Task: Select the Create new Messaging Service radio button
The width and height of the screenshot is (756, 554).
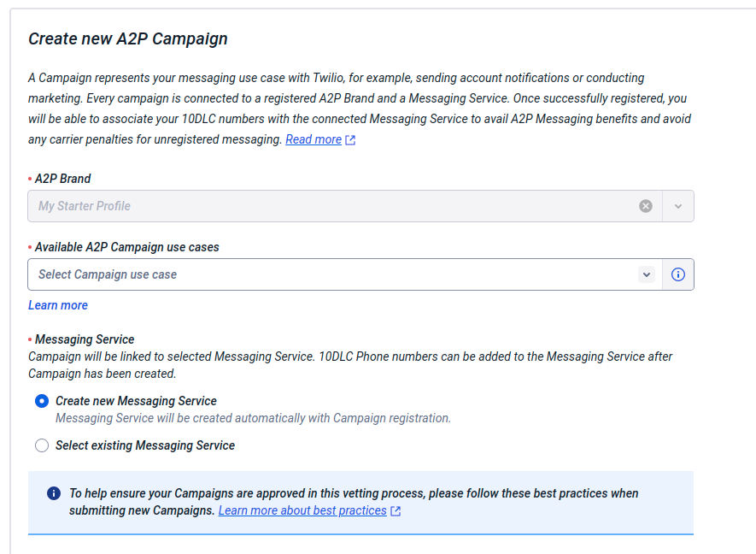Action: click(42, 401)
